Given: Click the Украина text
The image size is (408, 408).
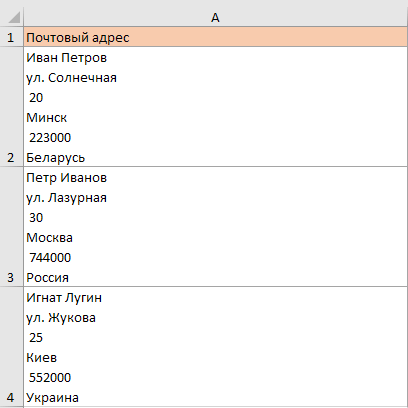Looking at the screenshot, I should point(53,398).
